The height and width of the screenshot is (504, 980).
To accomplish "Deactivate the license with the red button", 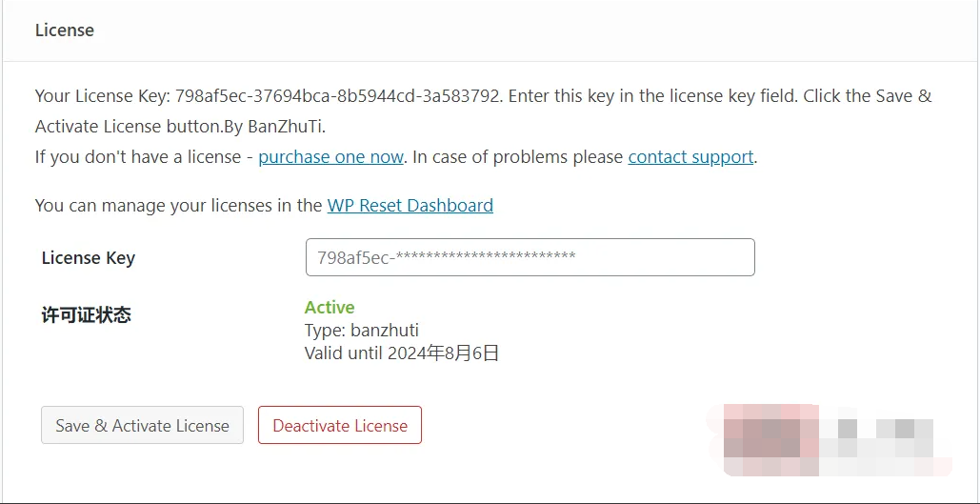I will pos(340,425).
